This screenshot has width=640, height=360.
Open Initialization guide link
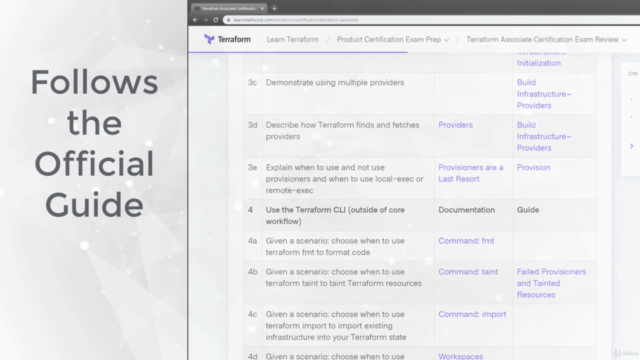pyautogui.click(x=538, y=63)
